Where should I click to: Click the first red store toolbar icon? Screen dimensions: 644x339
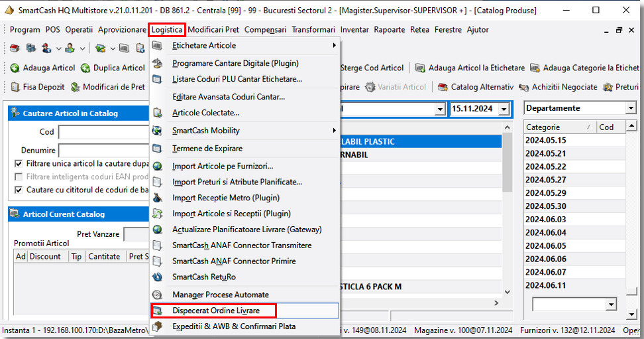tap(15, 48)
